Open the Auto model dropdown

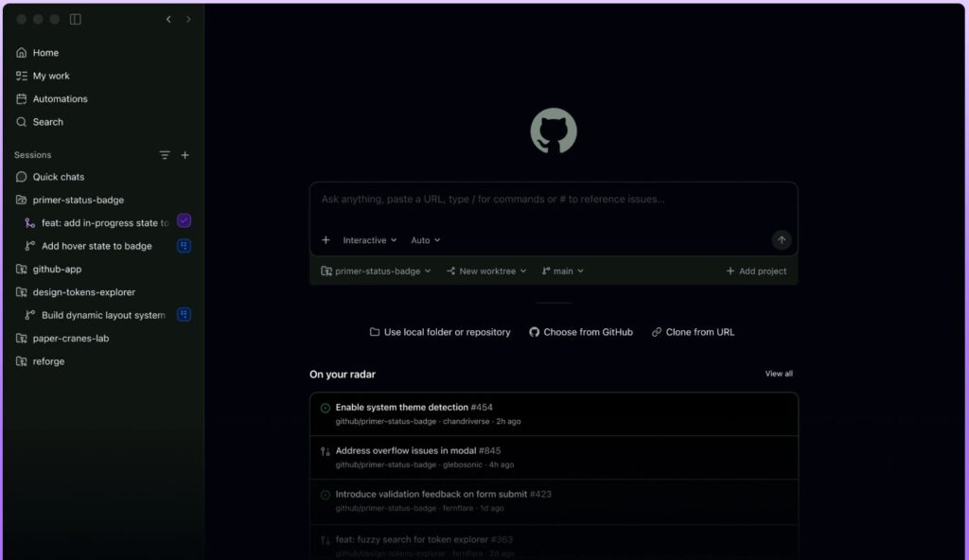pyautogui.click(x=425, y=240)
